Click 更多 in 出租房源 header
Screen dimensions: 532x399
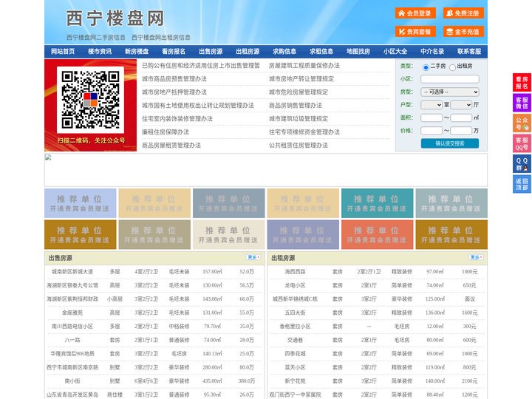pyautogui.click(x=476, y=258)
